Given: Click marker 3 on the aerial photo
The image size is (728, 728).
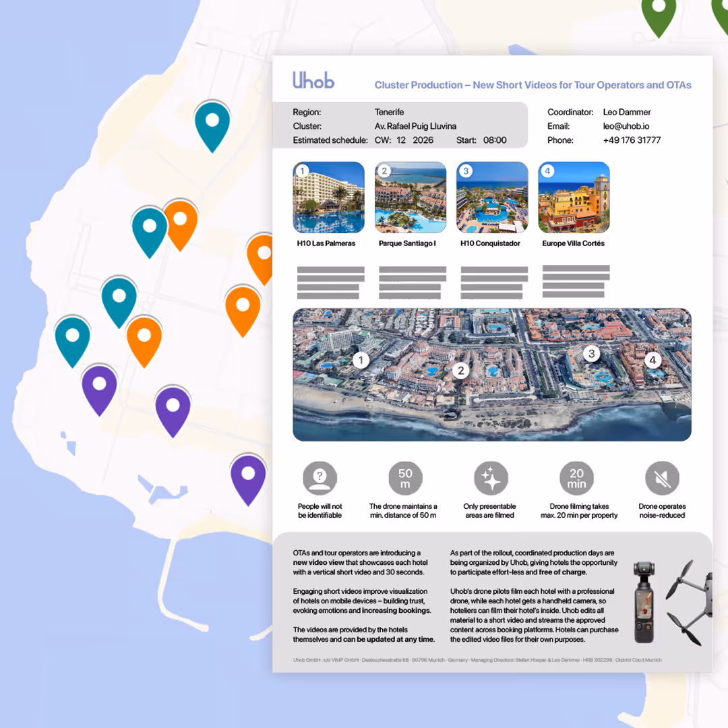Looking at the screenshot, I should (x=592, y=354).
